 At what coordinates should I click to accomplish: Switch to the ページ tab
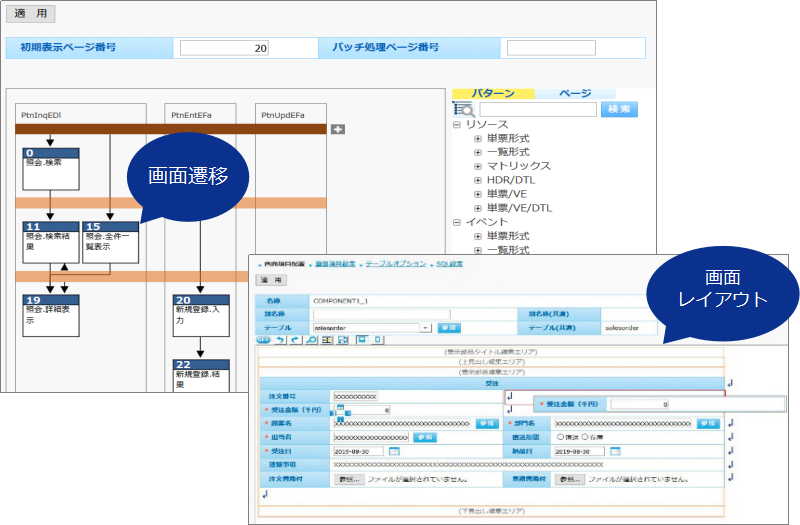(575, 93)
